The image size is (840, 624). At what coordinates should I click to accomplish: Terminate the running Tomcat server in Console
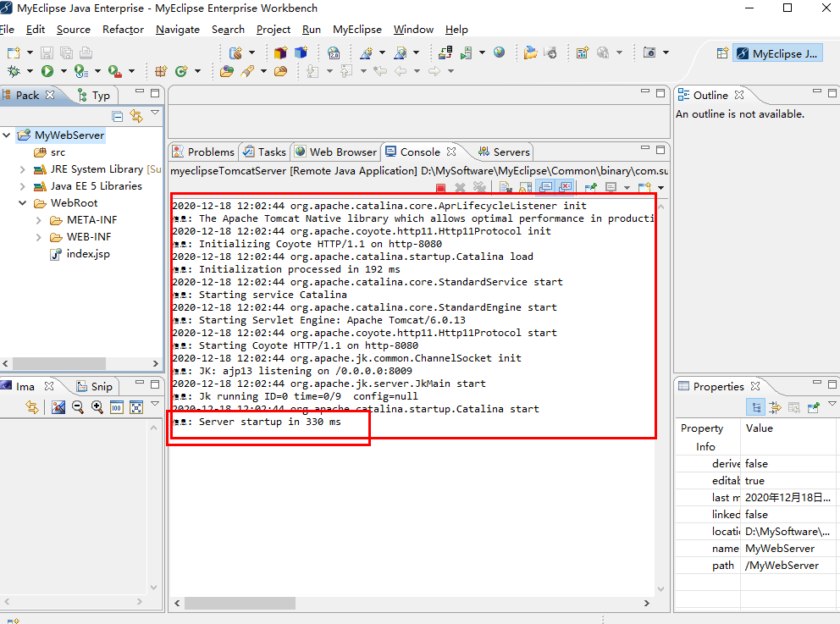point(439,187)
